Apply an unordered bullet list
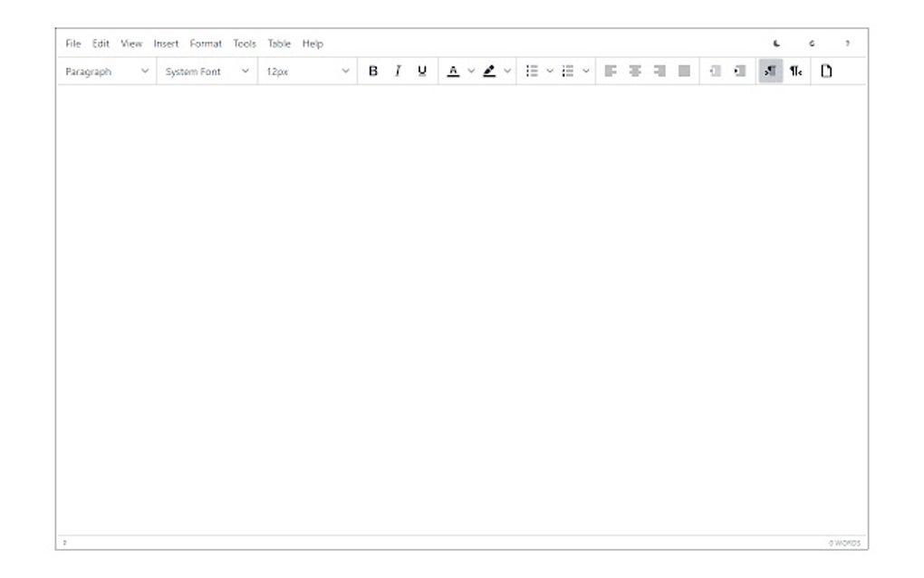The image size is (924, 578). 532,71
